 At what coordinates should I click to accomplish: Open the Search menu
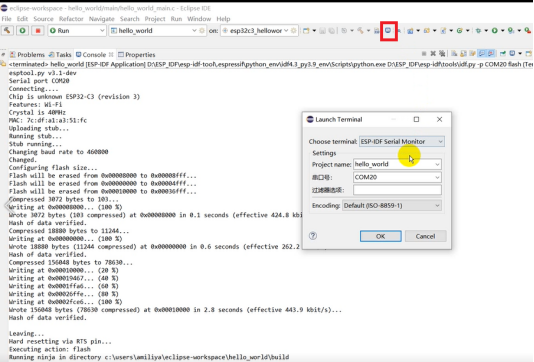129,19
